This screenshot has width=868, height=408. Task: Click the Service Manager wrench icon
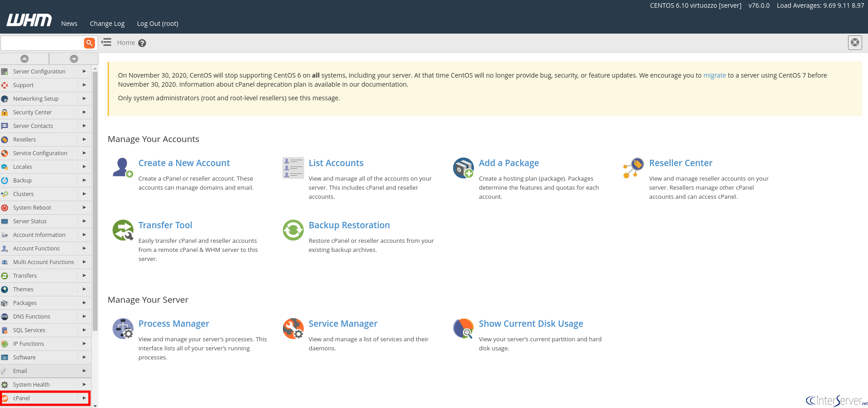[293, 329]
